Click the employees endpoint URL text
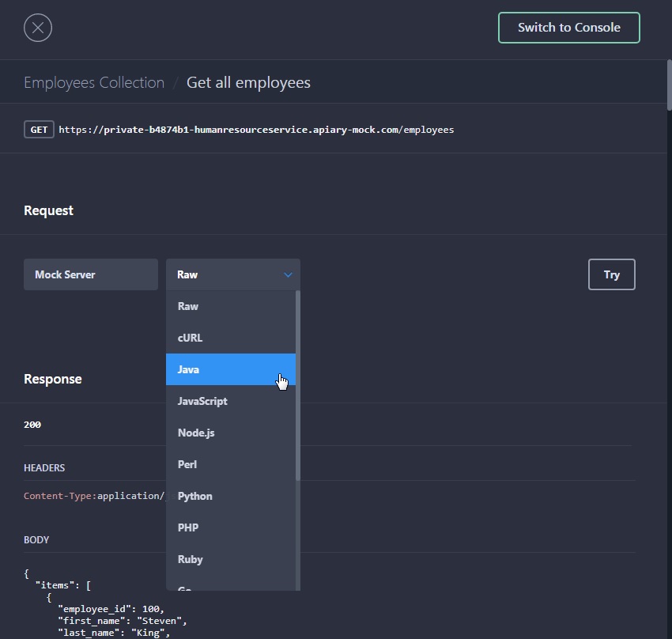This screenshot has width=672, height=639. pos(256,129)
